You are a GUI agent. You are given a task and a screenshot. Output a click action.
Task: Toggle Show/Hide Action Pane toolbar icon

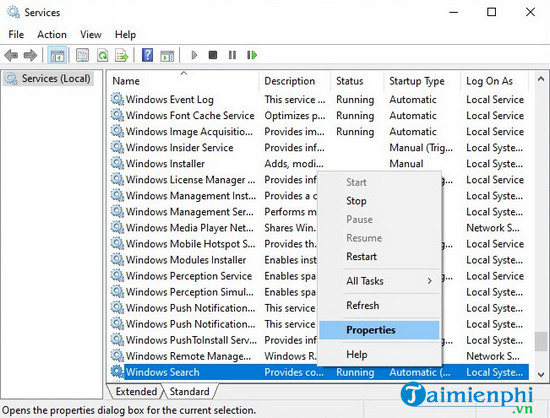pyautogui.click(x=167, y=55)
